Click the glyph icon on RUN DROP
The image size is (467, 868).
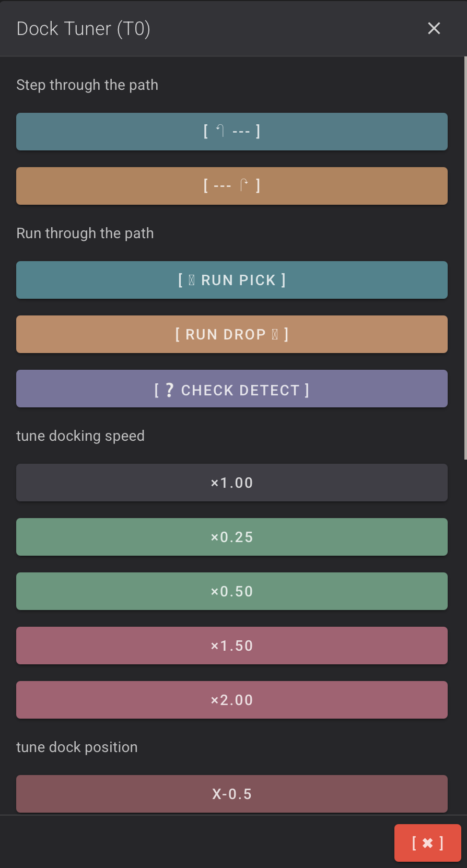point(274,334)
